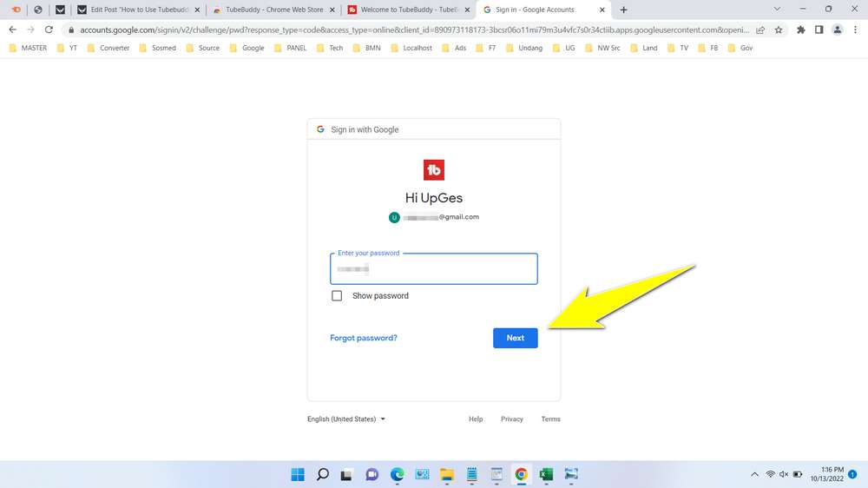
Task: Open the Undang bookmarks folder
Action: 523,48
